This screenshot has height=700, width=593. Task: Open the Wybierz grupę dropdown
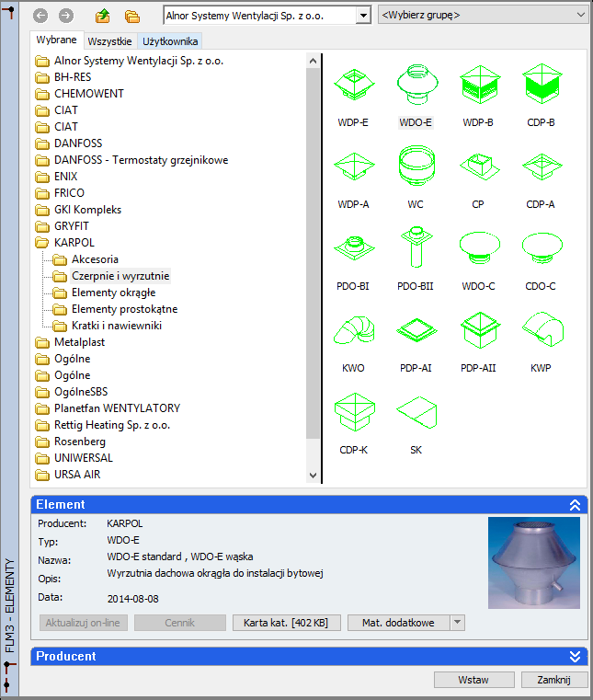(x=483, y=16)
